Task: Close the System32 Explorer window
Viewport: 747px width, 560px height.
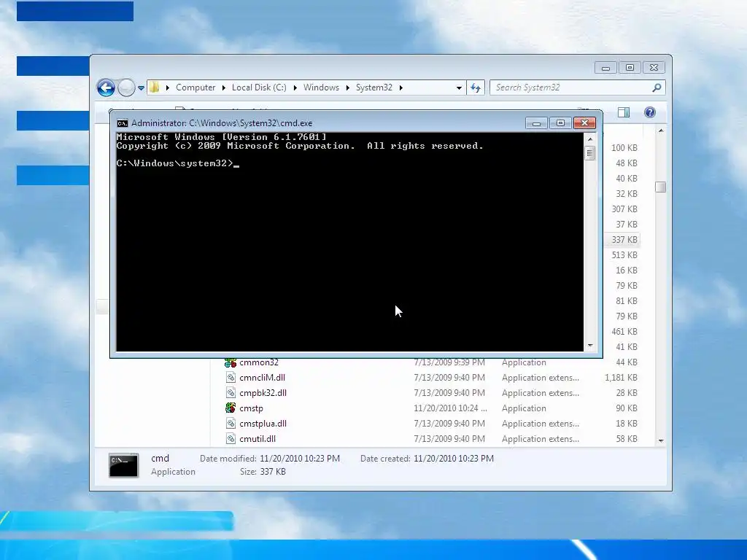Action: [654, 68]
